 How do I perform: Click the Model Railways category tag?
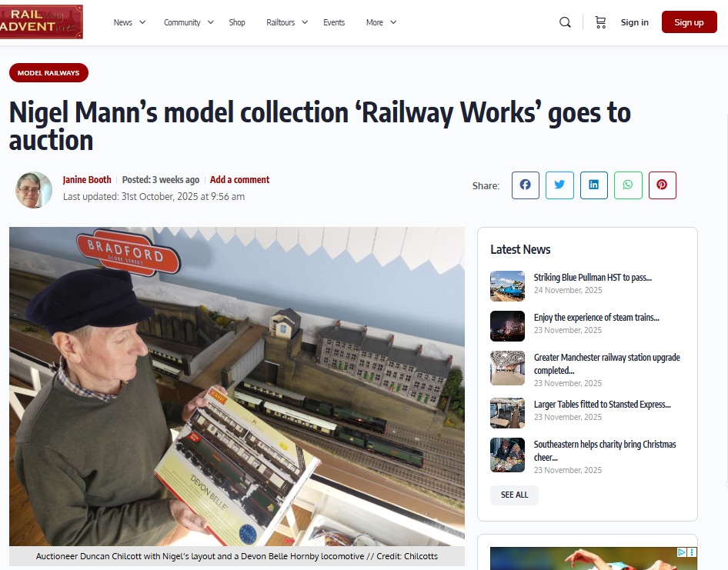(48, 73)
